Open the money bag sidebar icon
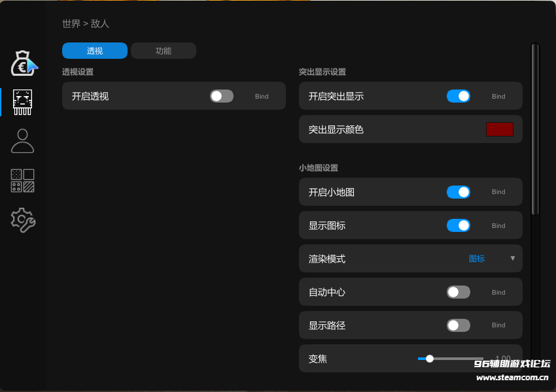Viewport: 556px width, 392px height. [x=24, y=63]
